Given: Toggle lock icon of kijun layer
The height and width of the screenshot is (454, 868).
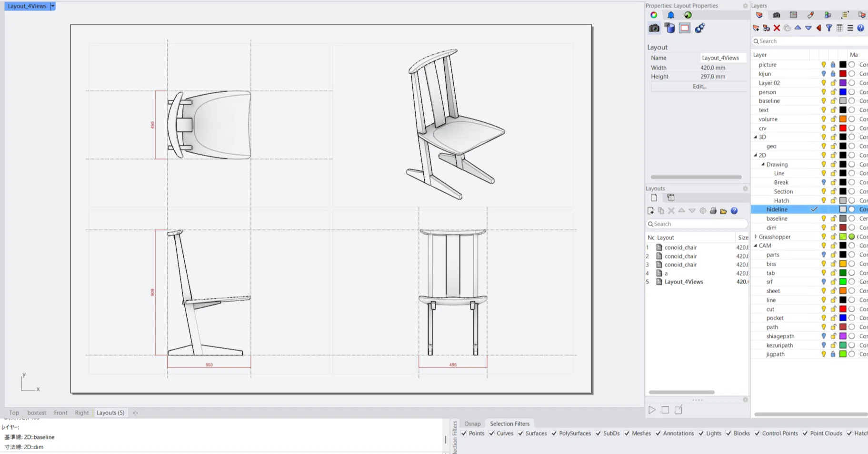Looking at the screenshot, I should [833, 74].
